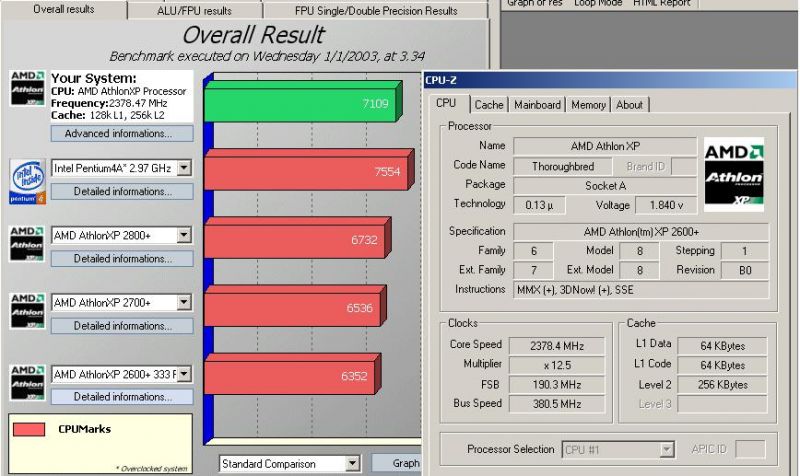Viewport: 800px width, 476px height.
Task: Open the Standard Comparison dropdown
Action: click(x=353, y=464)
